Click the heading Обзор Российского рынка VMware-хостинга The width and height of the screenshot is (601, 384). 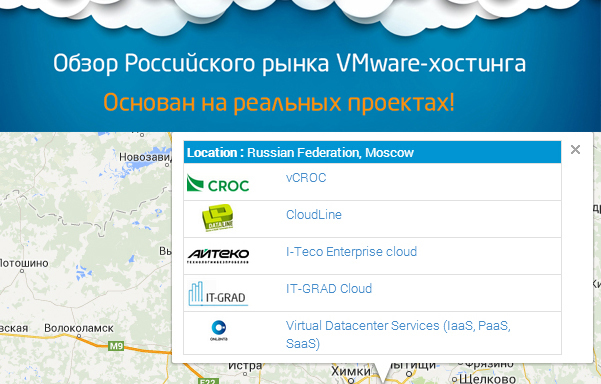pyautogui.click(x=289, y=63)
